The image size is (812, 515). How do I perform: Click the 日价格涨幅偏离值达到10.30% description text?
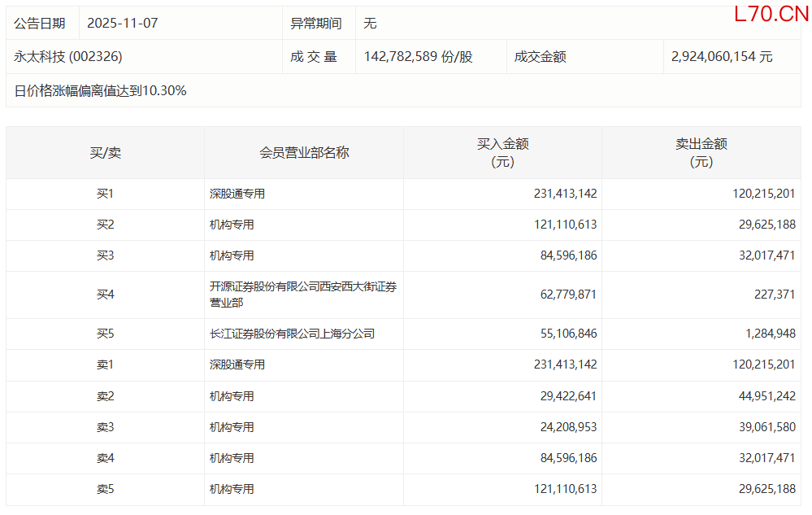coord(100,91)
